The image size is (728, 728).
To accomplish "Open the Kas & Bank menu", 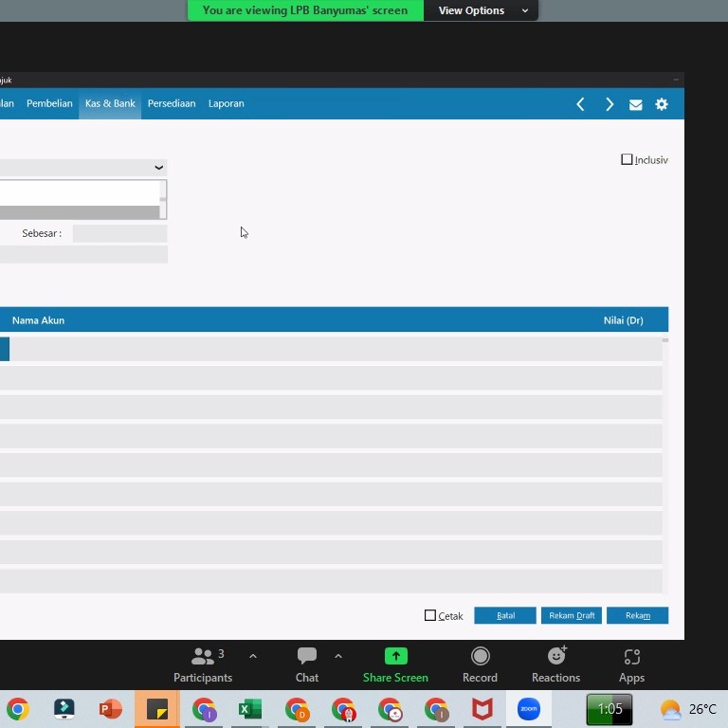I will click(x=110, y=103).
